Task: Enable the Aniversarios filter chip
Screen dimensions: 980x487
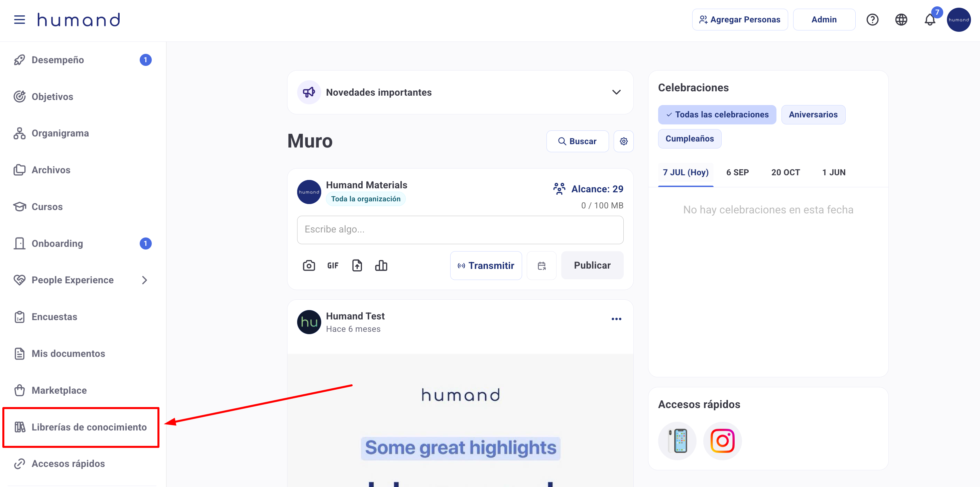Action: click(813, 115)
